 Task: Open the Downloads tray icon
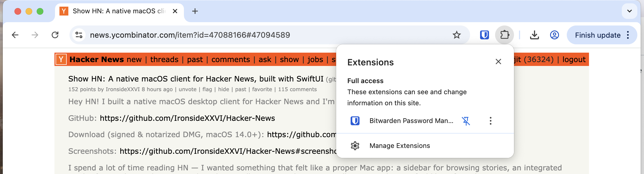point(534,35)
